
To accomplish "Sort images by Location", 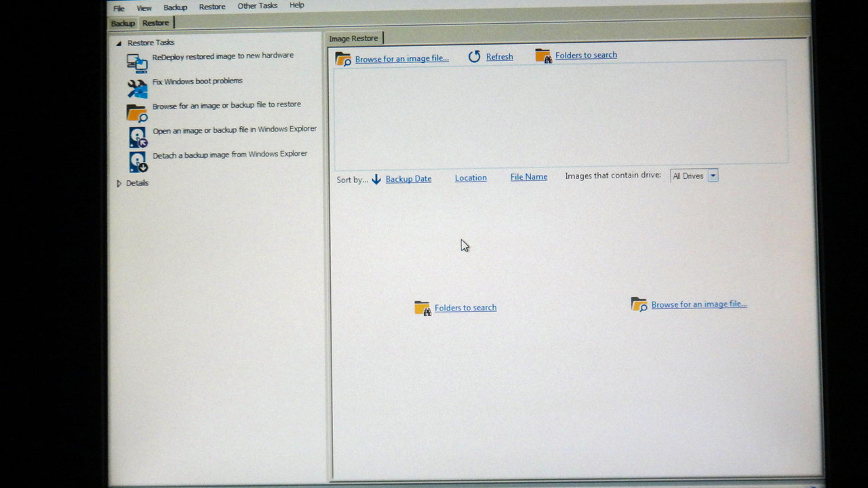I will click(x=471, y=178).
